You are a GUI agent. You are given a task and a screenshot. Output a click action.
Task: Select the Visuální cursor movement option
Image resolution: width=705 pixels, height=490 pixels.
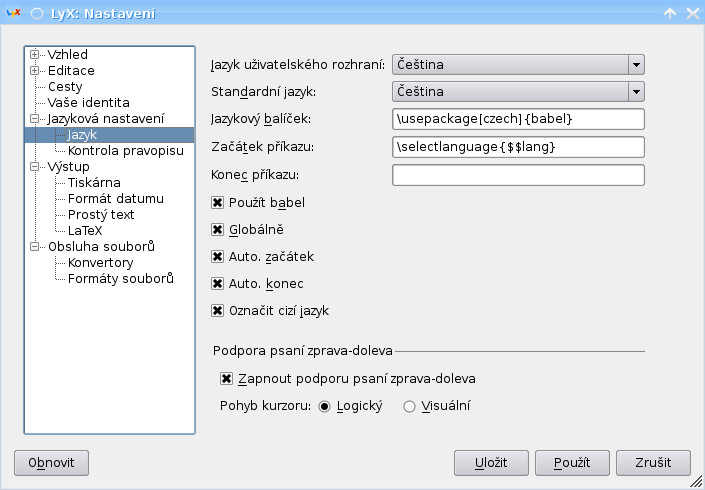[409, 406]
